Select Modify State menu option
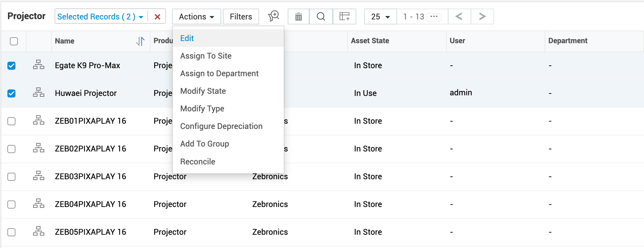644x248 pixels. [203, 91]
